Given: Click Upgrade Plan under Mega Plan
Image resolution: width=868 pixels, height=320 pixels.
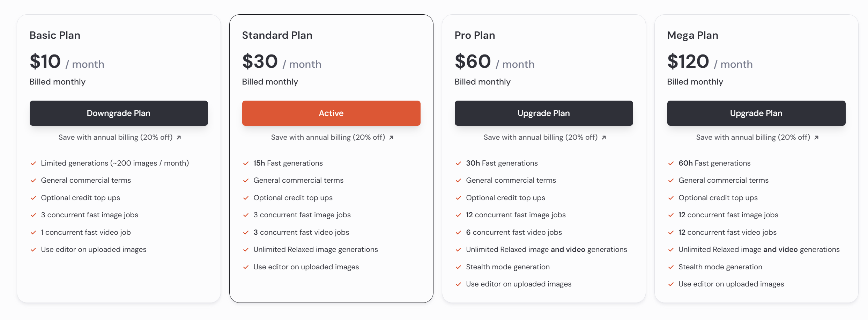Looking at the screenshot, I should [x=756, y=113].
